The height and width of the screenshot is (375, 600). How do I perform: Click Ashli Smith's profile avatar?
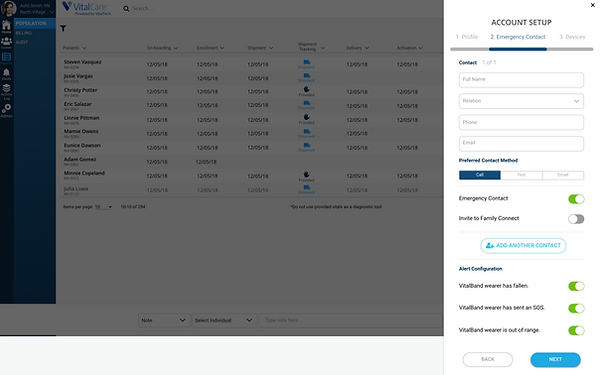(8, 8)
